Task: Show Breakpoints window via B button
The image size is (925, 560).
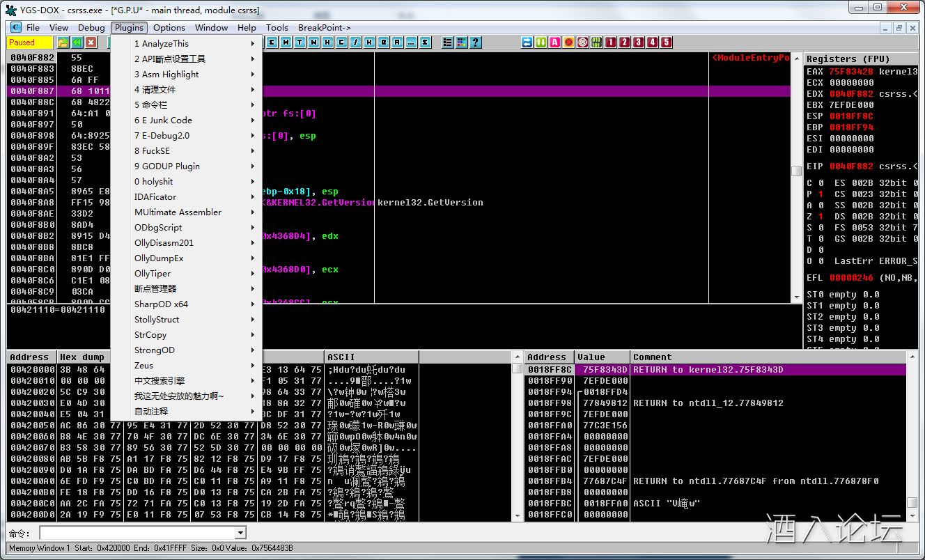Action: 382,42
